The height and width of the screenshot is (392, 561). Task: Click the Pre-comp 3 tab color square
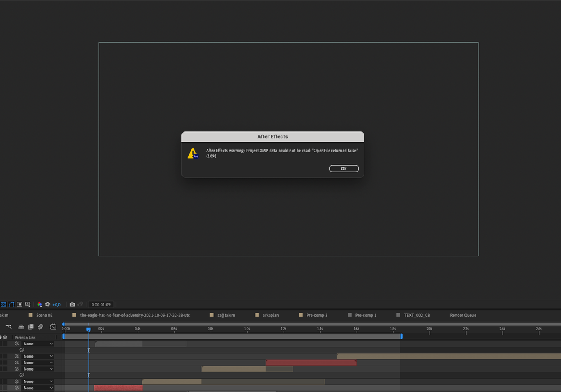[x=300, y=314]
